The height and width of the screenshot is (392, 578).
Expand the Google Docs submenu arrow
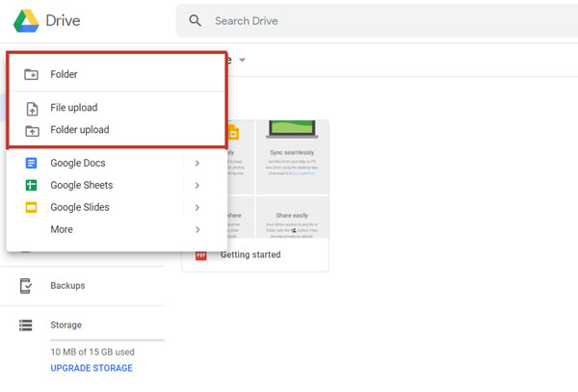pyautogui.click(x=197, y=163)
